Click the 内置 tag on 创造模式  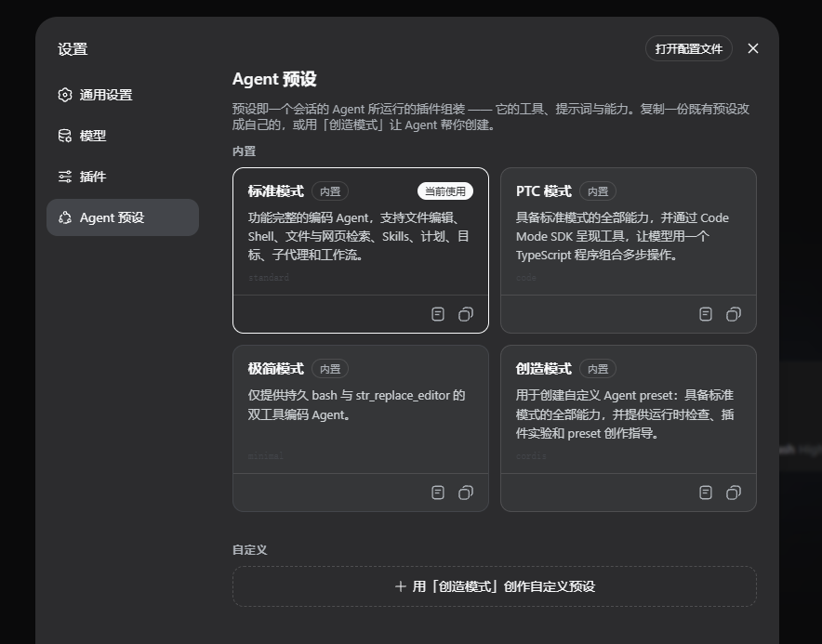coord(598,369)
